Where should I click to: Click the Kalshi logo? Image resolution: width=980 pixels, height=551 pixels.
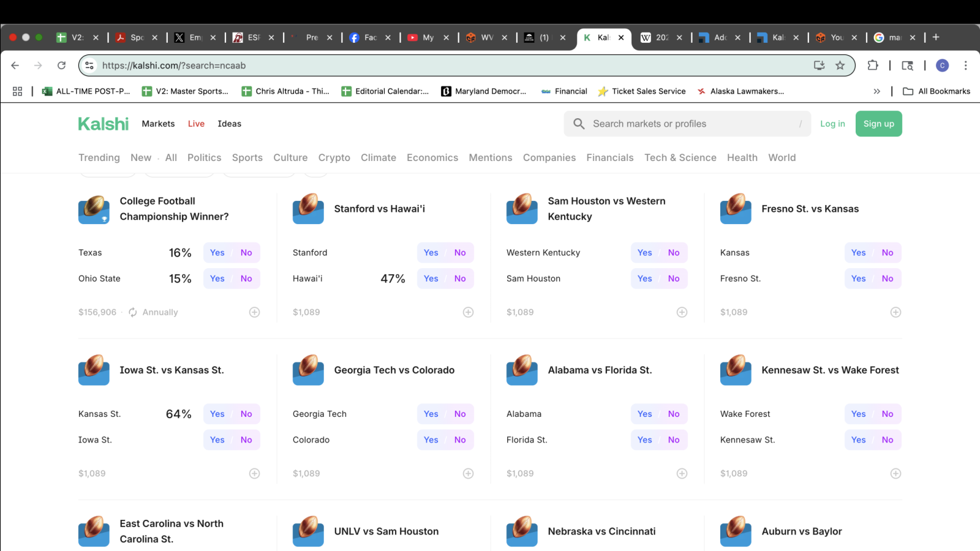104,124
